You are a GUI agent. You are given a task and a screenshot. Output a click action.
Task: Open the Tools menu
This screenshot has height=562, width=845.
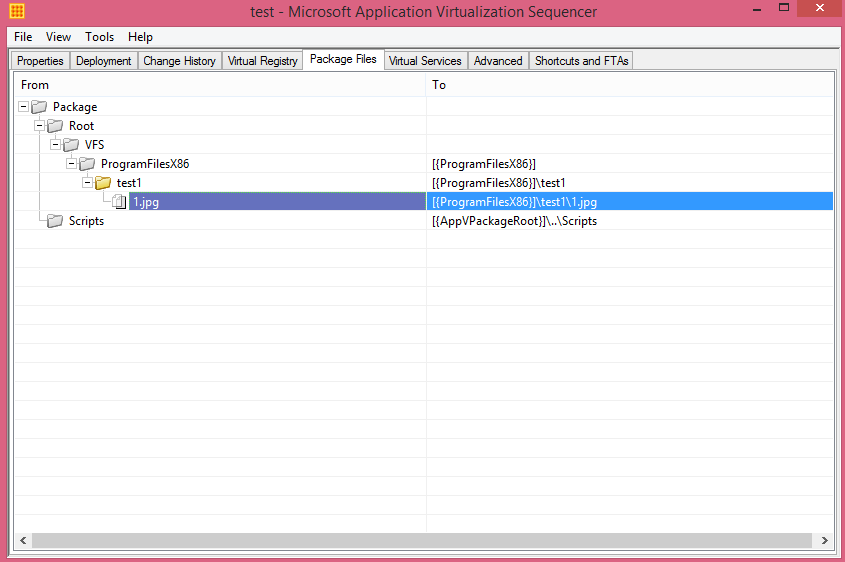[100, 37]
